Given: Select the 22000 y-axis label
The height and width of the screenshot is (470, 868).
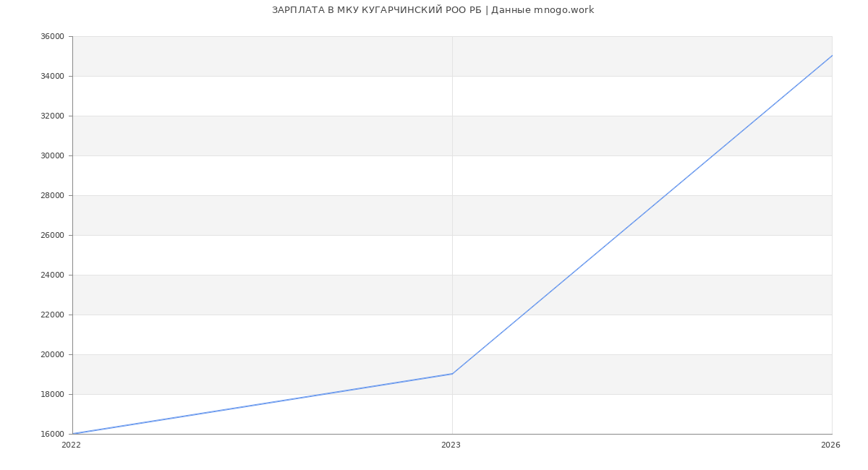Looking at the screenshot, I should click(x=54, y=315).
